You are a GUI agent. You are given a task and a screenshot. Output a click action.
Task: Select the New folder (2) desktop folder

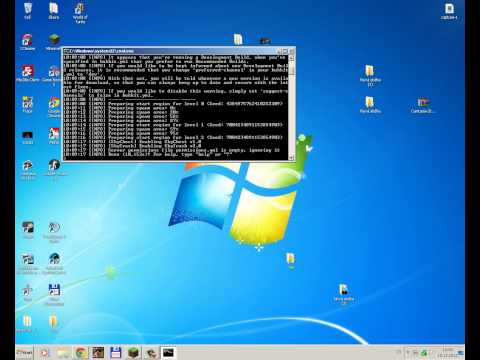[x=370, y=76]
